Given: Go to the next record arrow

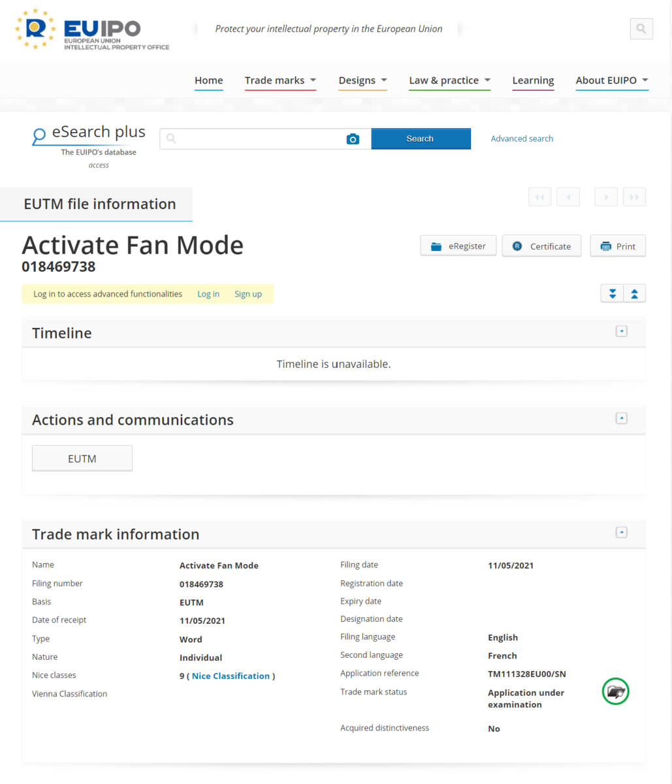Looking at the screenshot, I should tap(606, 197).
